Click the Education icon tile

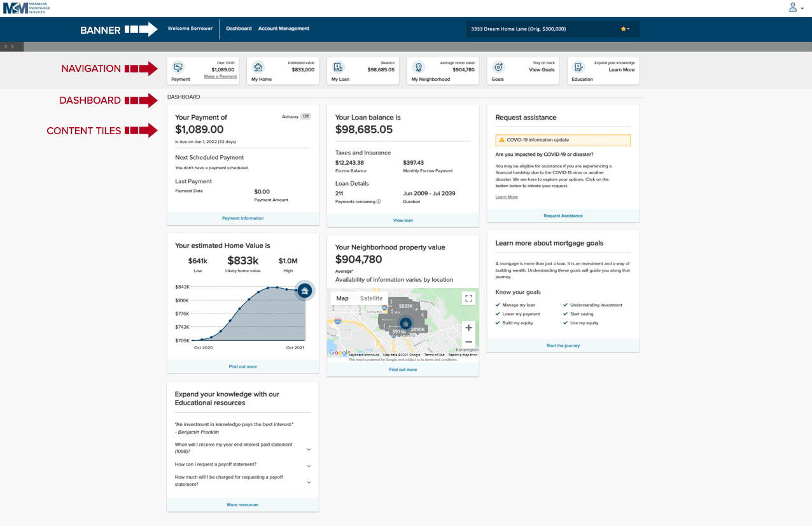[x=578, y=67]
